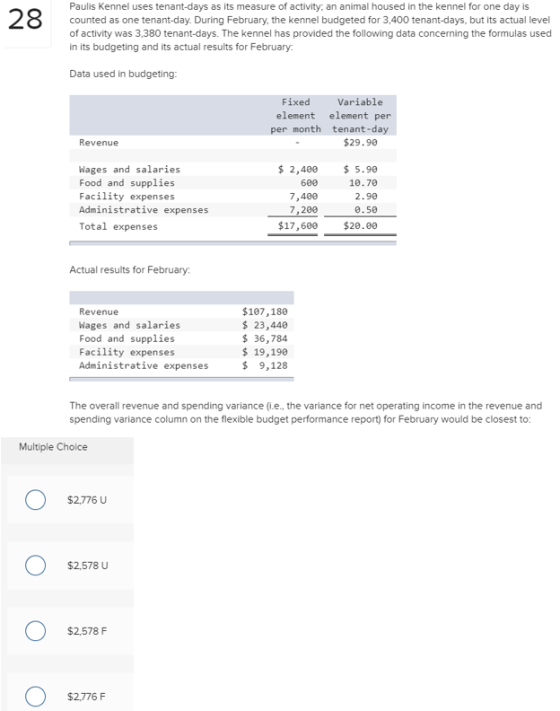Screen dimensions: 560x711
Task: Click the "Data used in budgeting:" label
Action: pyautogui.click(x=123, y=74)
